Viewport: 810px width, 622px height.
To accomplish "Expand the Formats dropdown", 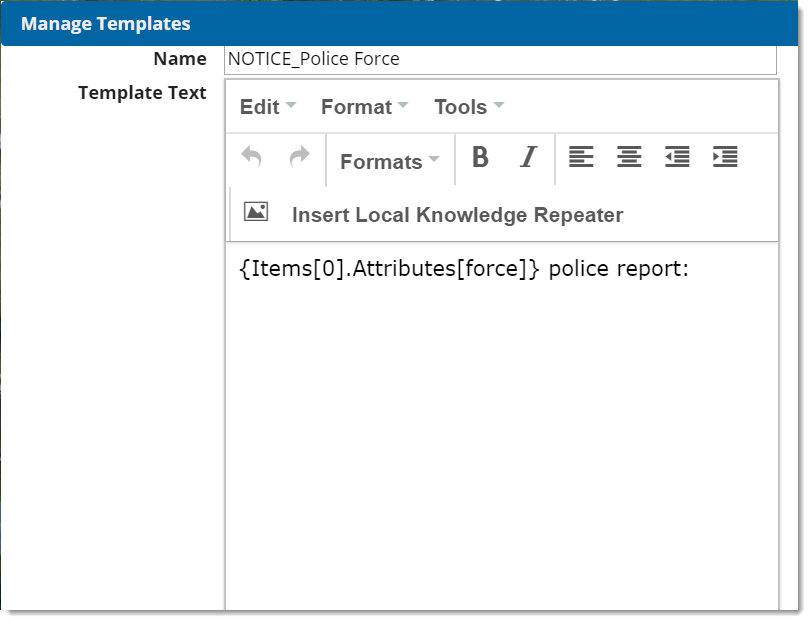I will (x=390, y=162).
